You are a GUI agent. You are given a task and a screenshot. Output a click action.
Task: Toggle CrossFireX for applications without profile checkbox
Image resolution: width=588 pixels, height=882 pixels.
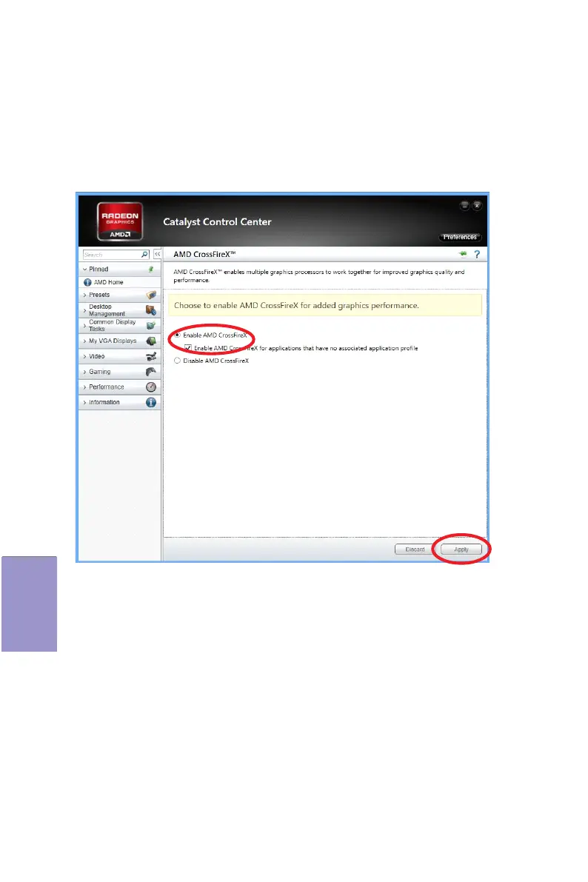pos(188,348)
